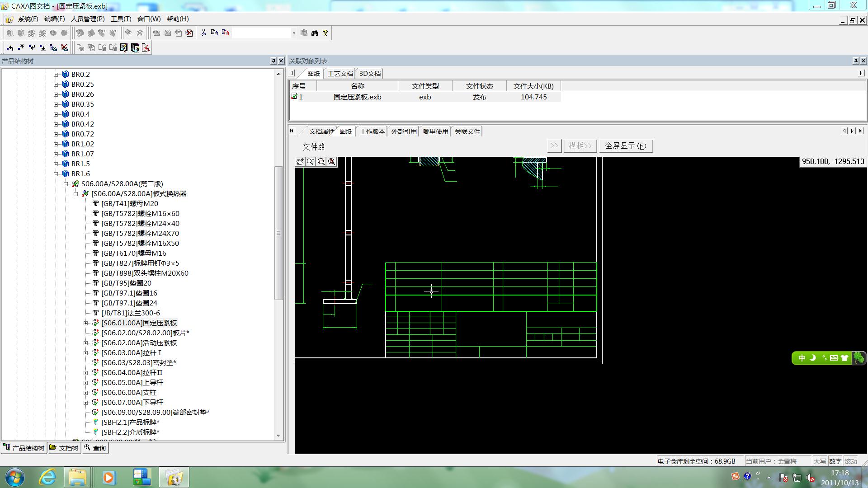Screen dimensions: 868x488
Task: Click the tree view eye icon
Action: pyautogui.click(x=53, y=48)
